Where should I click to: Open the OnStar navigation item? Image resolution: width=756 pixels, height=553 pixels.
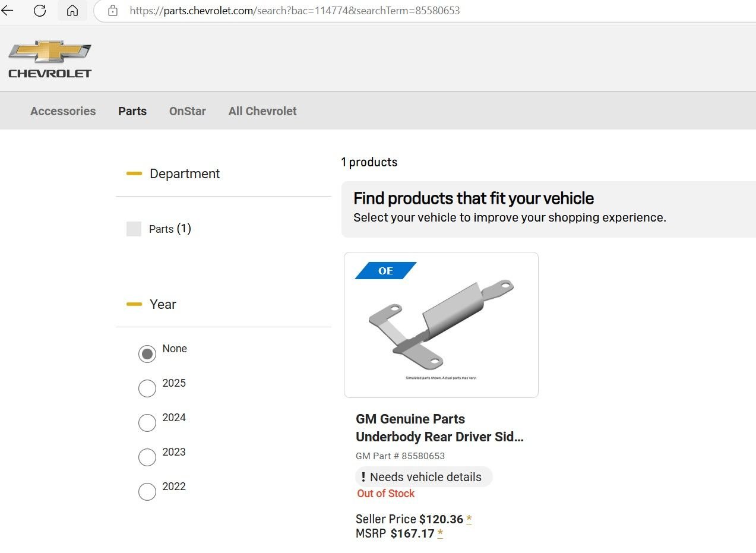(x=188, y=111)
